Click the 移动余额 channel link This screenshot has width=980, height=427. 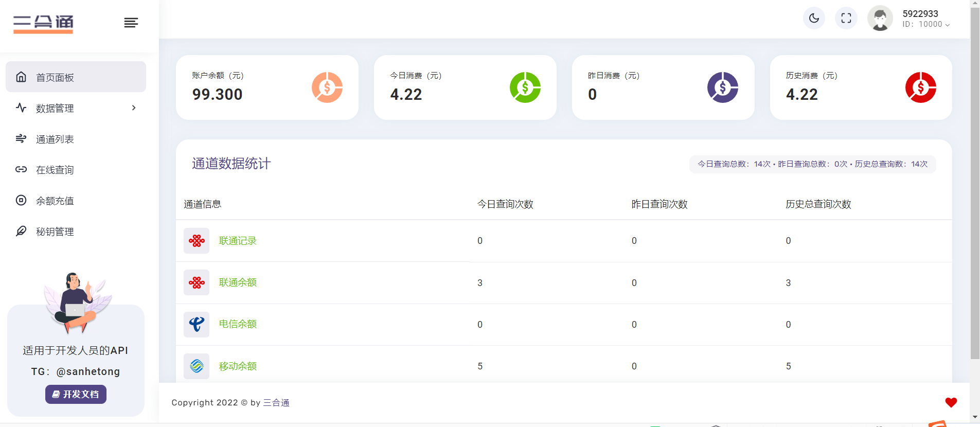238,366
